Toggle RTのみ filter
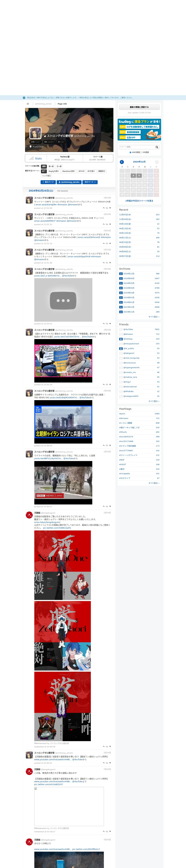 coord(82,171)
